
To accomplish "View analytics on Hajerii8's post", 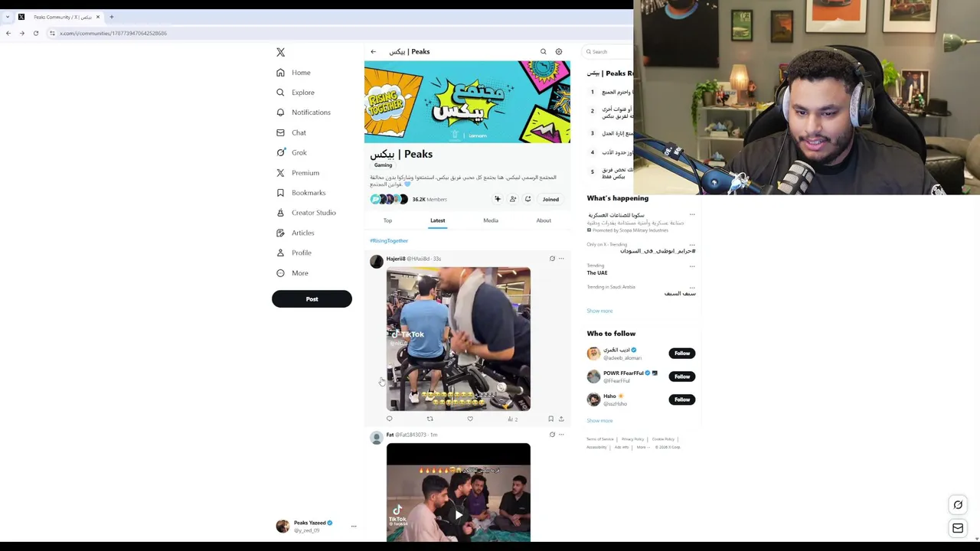I will coord(512,419).
